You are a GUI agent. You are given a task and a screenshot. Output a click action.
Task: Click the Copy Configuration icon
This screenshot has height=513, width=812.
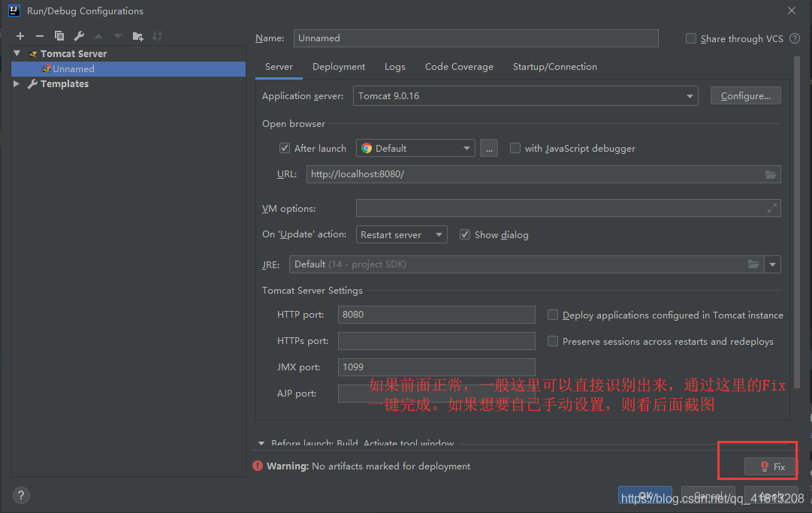click(59, 36)
